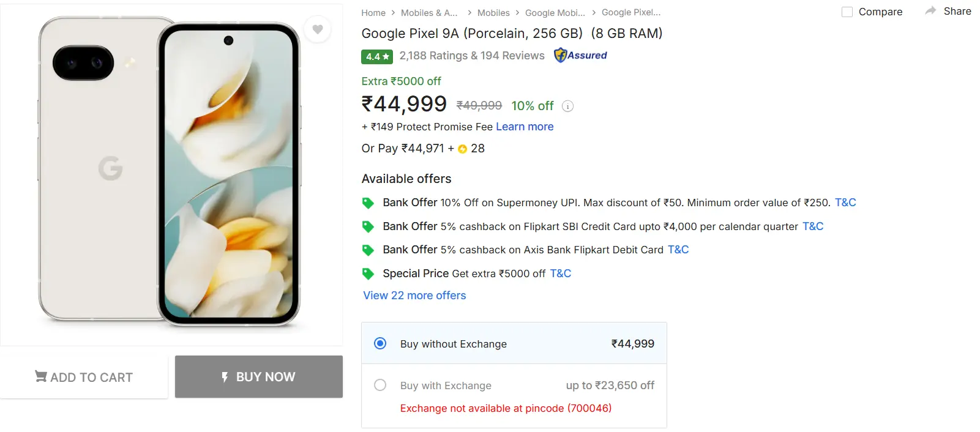The height and width of the screenshot is (432, 980).
Task: Select Buy without Exchange
Action: pos(380,343)
